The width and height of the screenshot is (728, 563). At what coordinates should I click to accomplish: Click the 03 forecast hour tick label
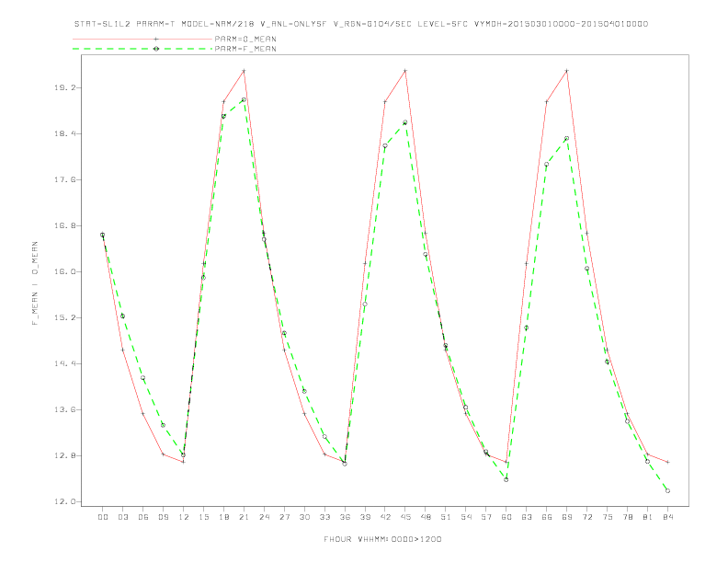[x=122, y=517]
